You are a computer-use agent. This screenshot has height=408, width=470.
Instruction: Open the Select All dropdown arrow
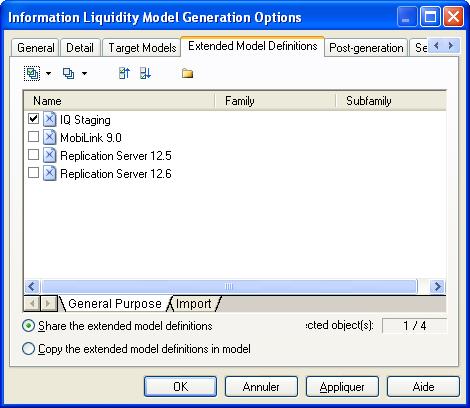click(48, 73)
